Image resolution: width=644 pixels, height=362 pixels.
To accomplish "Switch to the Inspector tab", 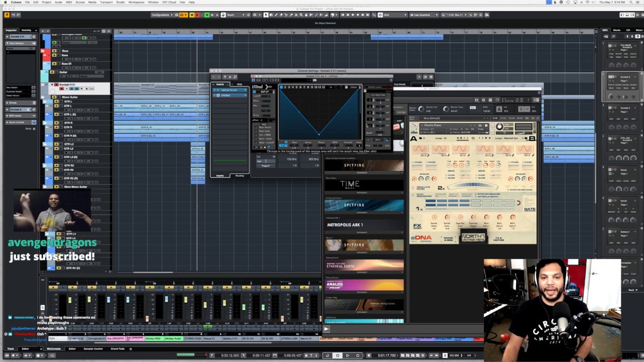I will [x=11, y=30].
